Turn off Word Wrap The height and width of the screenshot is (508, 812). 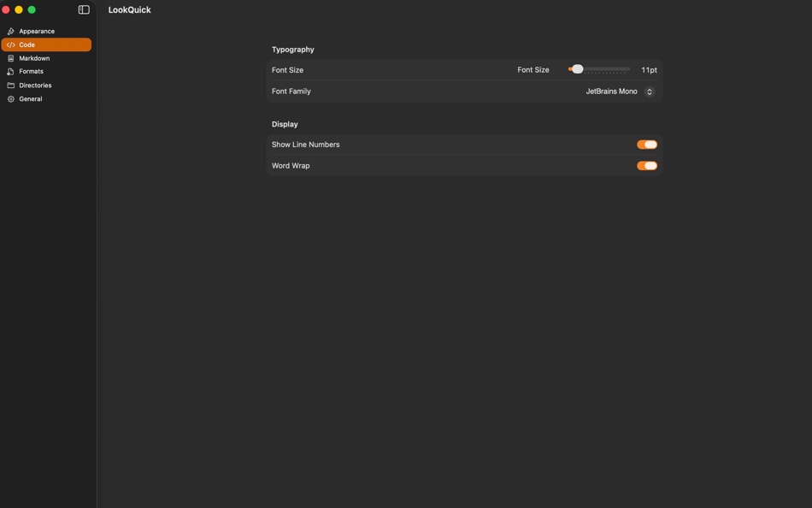(x=647, y=165)
